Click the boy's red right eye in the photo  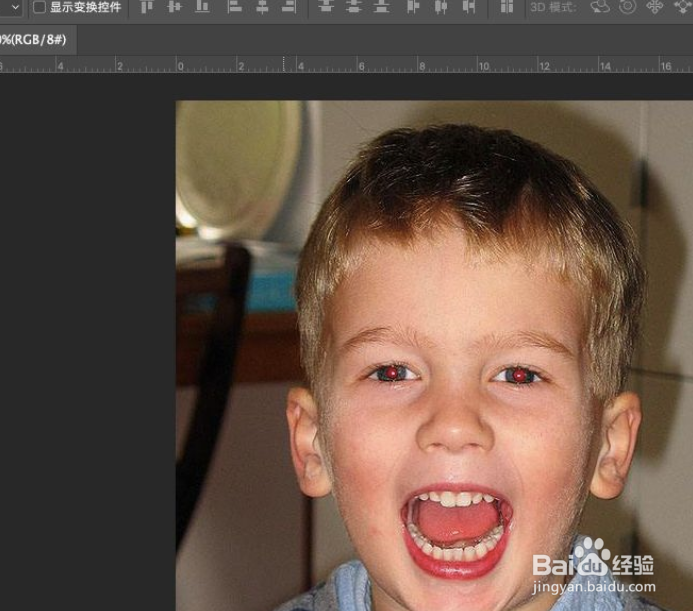[x=520, y=375]
